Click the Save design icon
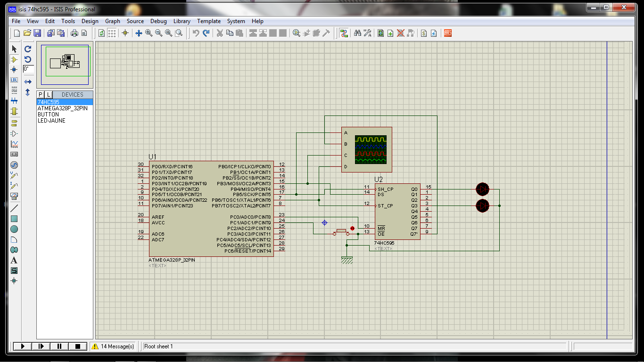644x362 pixels. (x=37, y=33)
